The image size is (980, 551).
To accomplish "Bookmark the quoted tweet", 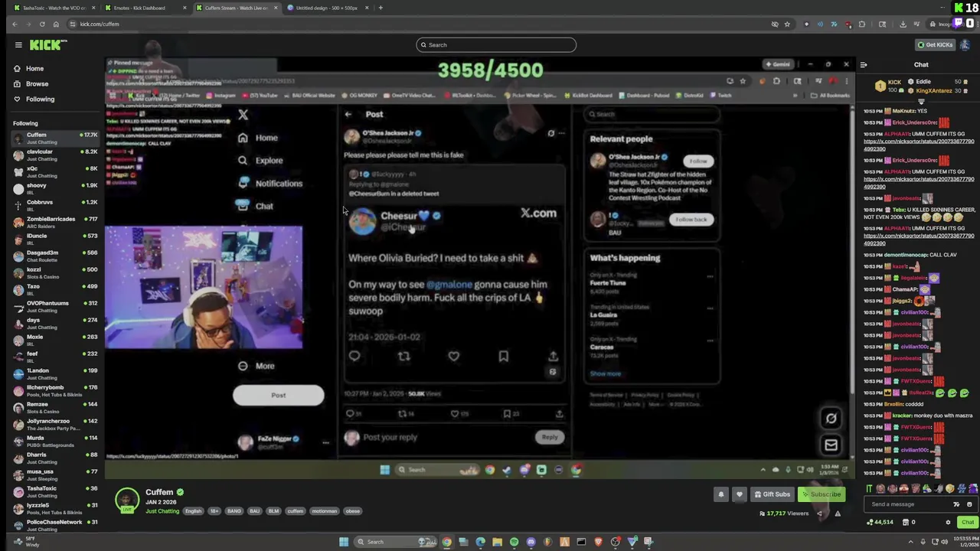I will point(504,356).
